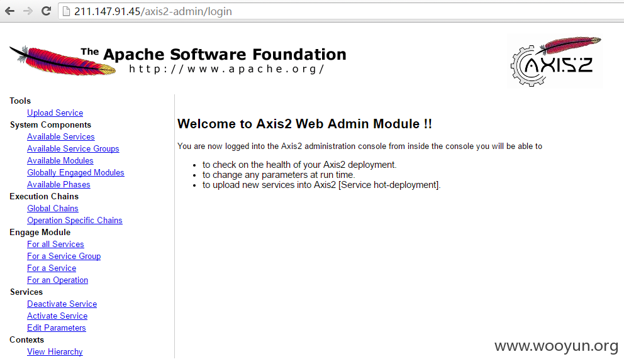Screen dimensions: 624x364
Task: Open the Activate Service page
Action: pos(57,316)
